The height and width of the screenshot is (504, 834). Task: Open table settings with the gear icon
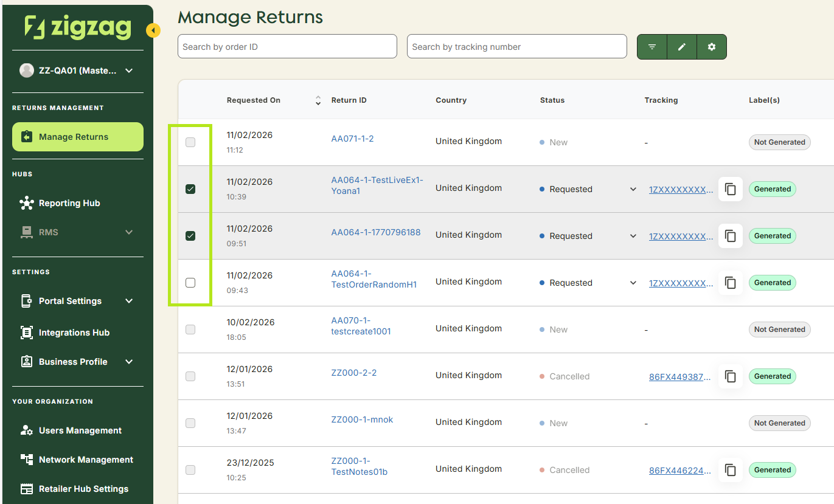click(x=712, y=47)
